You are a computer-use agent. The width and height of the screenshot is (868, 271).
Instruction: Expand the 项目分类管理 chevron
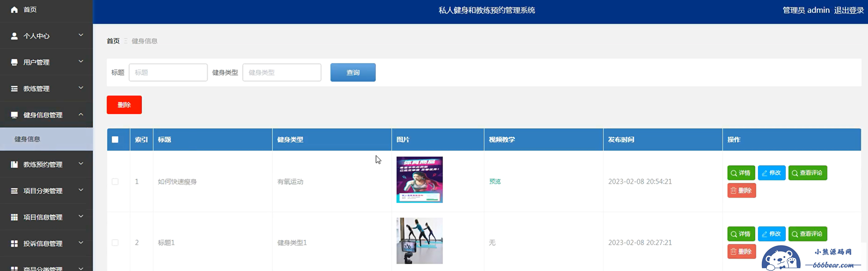(81, 190)
